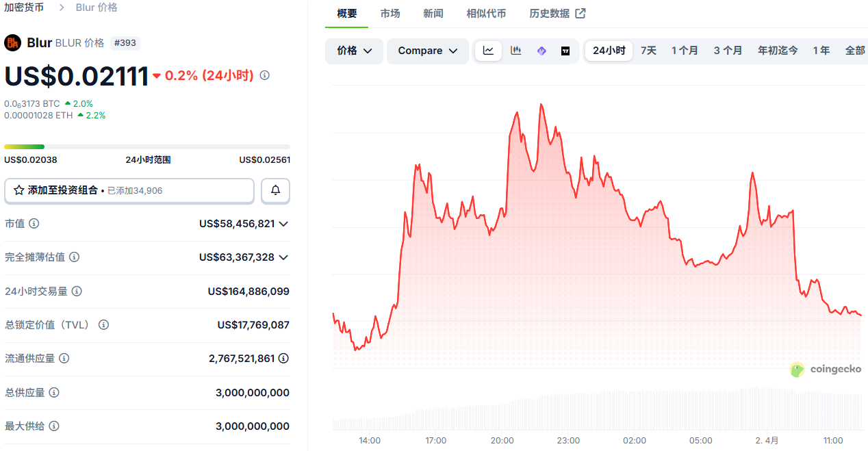The image size is (868, 451).
Task: Click the purple diamond chart icon
Action: pyautogui.click(x=541, y=51)
